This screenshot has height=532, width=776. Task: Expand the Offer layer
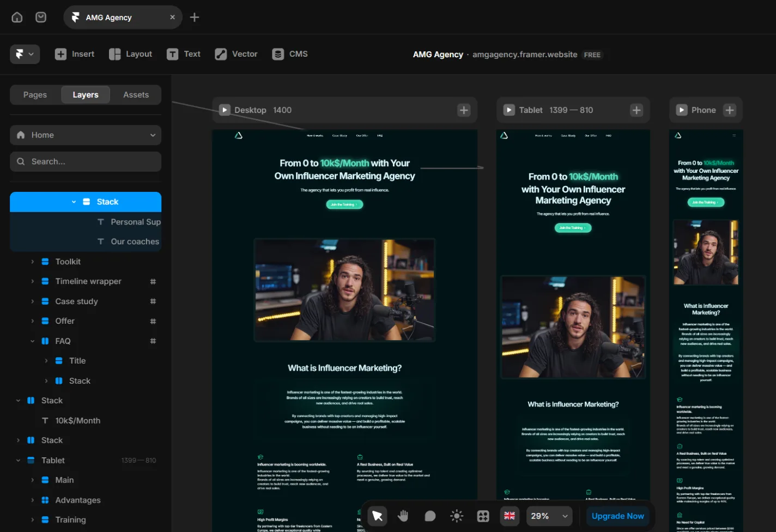click(x=32, y=321)
